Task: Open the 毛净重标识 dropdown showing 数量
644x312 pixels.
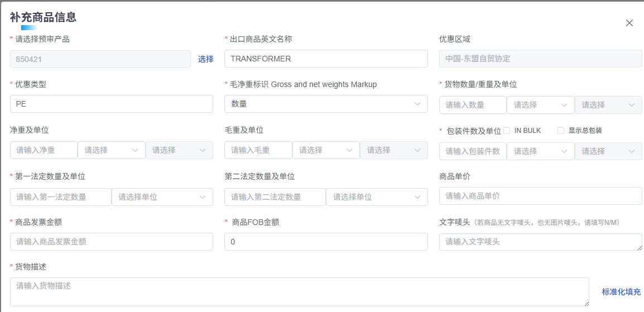Action: click(x=326, y=104)
